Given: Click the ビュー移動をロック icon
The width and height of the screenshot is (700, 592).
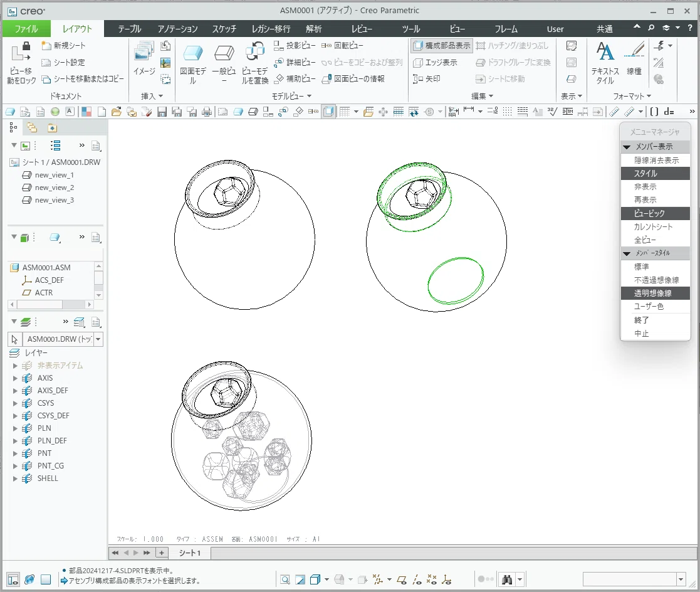Looking at the screenshot, I should [21, 52].
